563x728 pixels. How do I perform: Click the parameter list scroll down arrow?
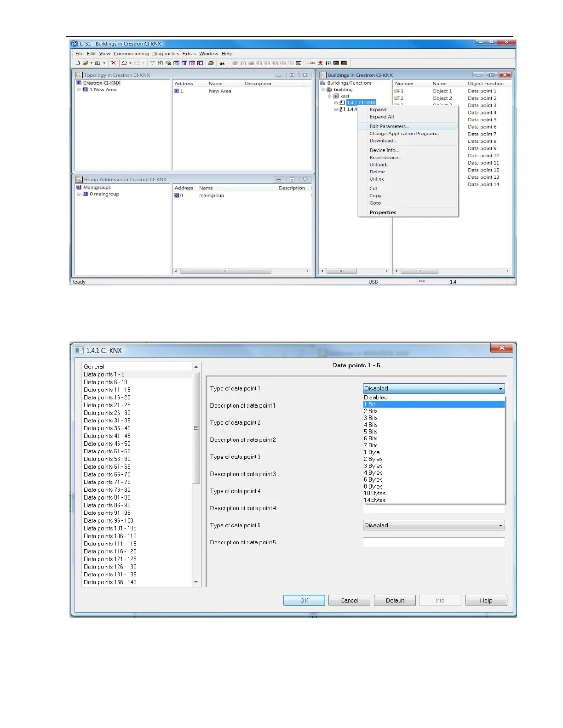196,582
